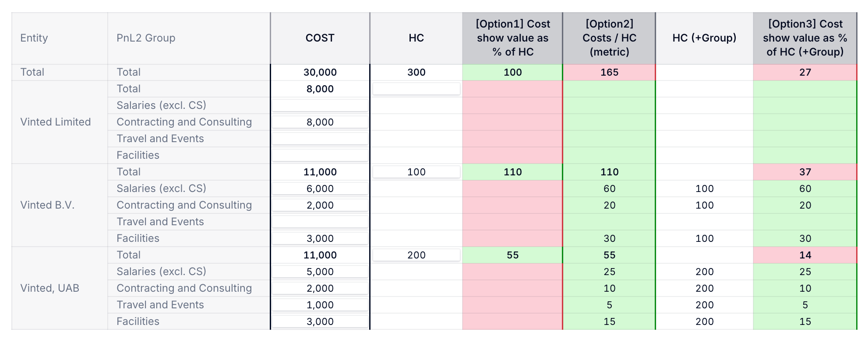Image resolution: width=868 pixels, height=342 pixels.
Task: Click Option2 value 110 for Vinted B.V. Total
Action: (x=609, y=172)
